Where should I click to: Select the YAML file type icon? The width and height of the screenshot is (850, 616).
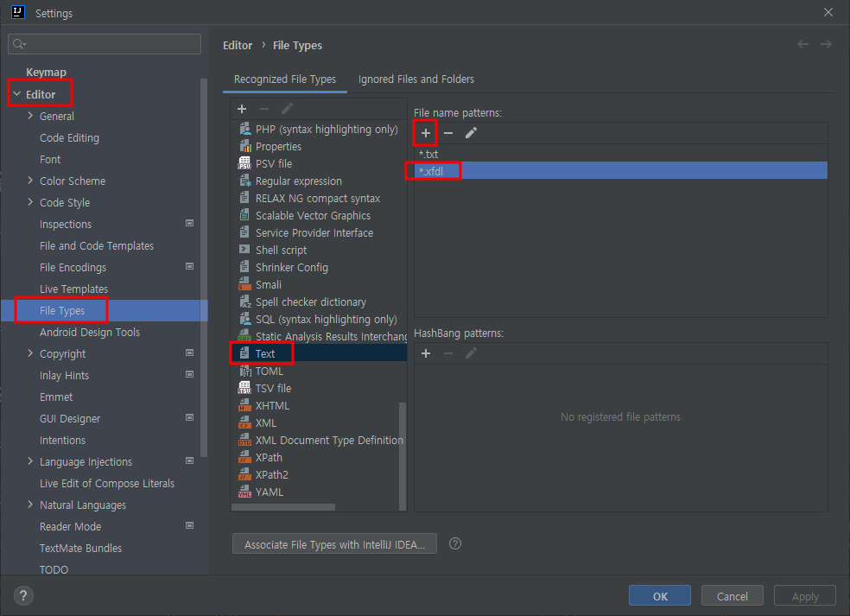pos(244,492)
